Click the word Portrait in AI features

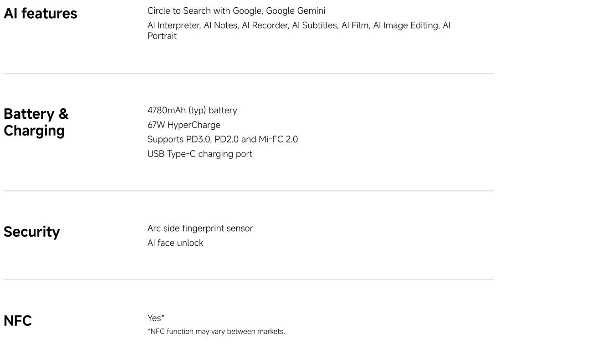coord(162,36)
